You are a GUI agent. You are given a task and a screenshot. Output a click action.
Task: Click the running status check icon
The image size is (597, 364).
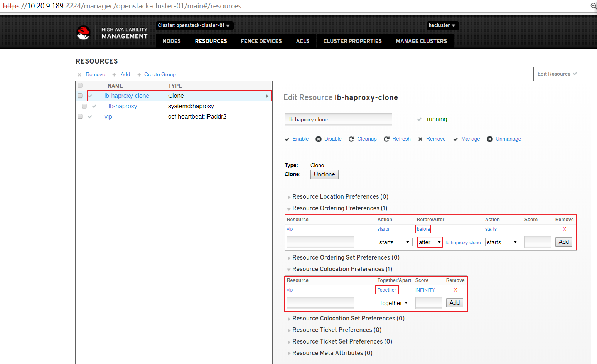[x=419, y=119]
